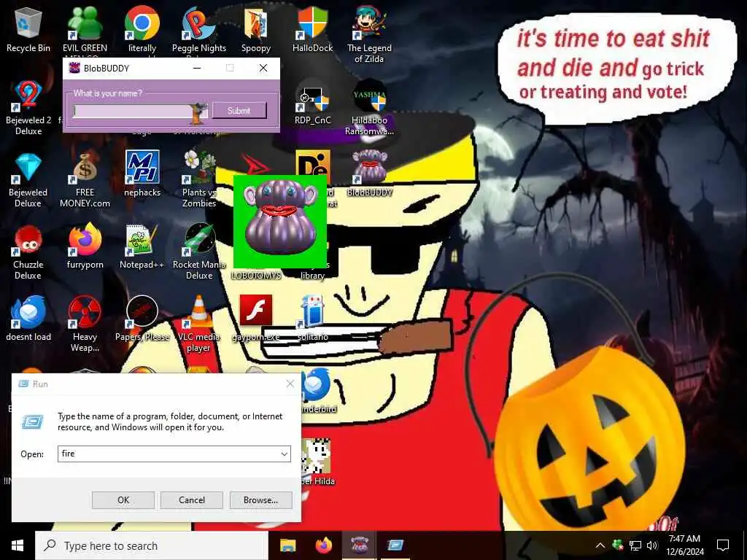Click the green BlobBUDDY character image

coord(280,222)
